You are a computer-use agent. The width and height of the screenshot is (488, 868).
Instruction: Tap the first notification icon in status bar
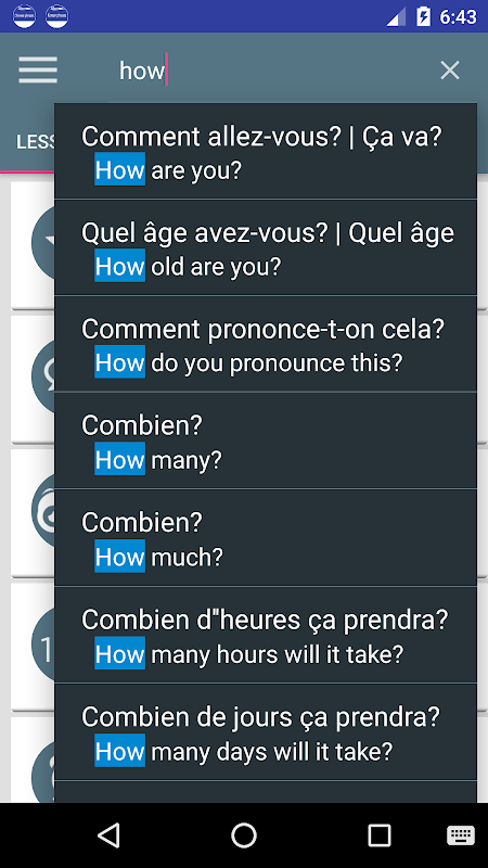(24, 16)
